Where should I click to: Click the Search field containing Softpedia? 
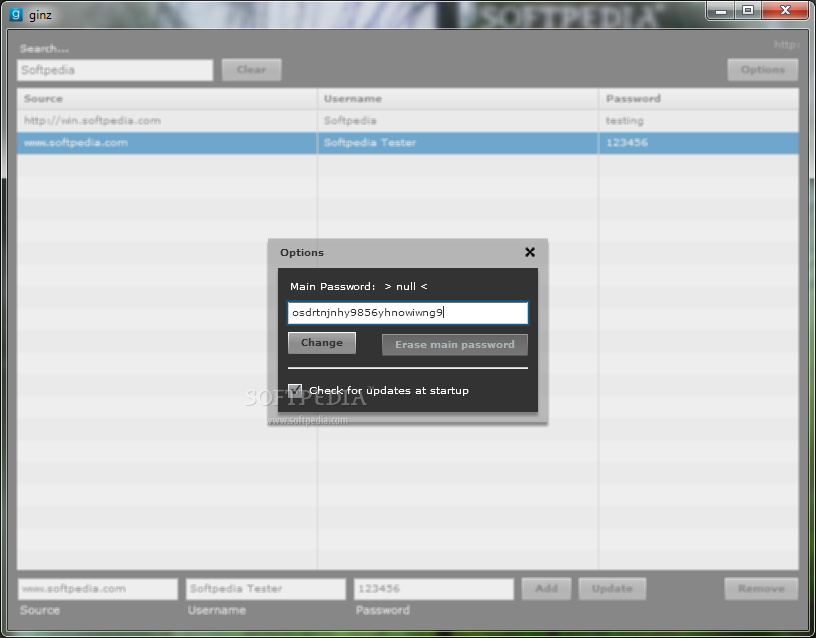click(115, 70)
